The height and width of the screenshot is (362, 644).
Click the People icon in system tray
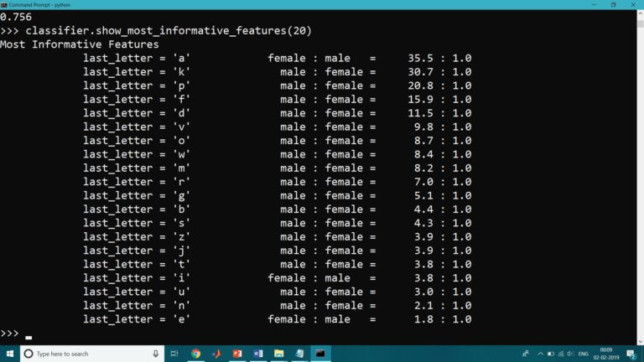[525, 354]
